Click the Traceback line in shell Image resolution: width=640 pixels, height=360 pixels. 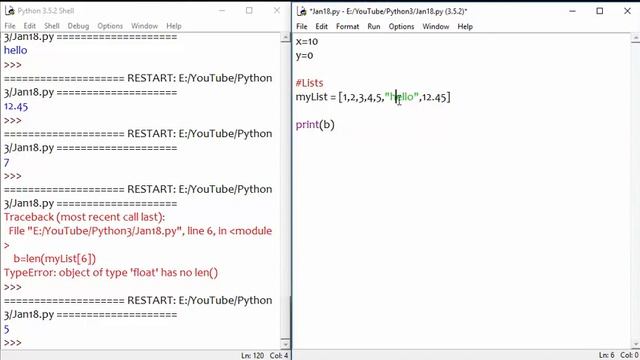pos(84,217)
